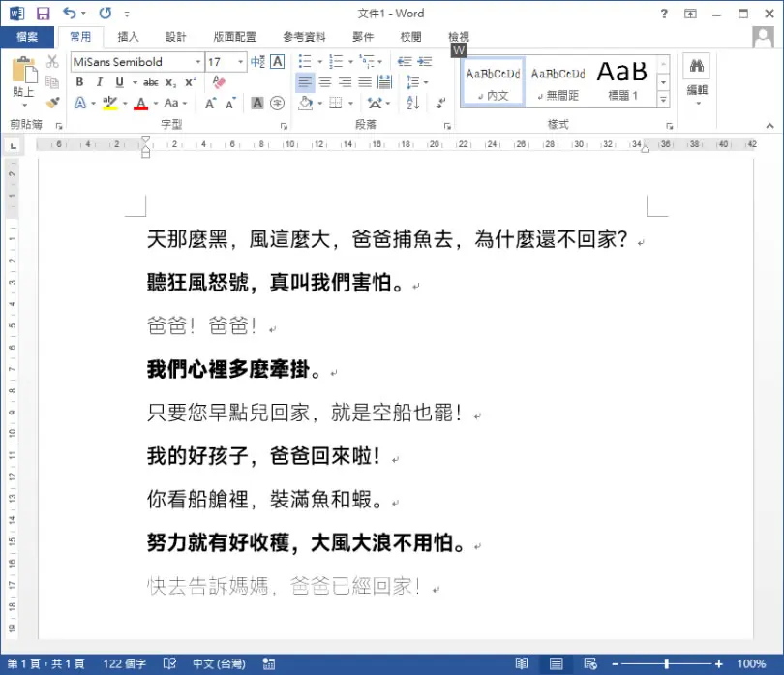Open the Find binoculars editing tool
Screen dimensions: 784x675
(697, 66)
